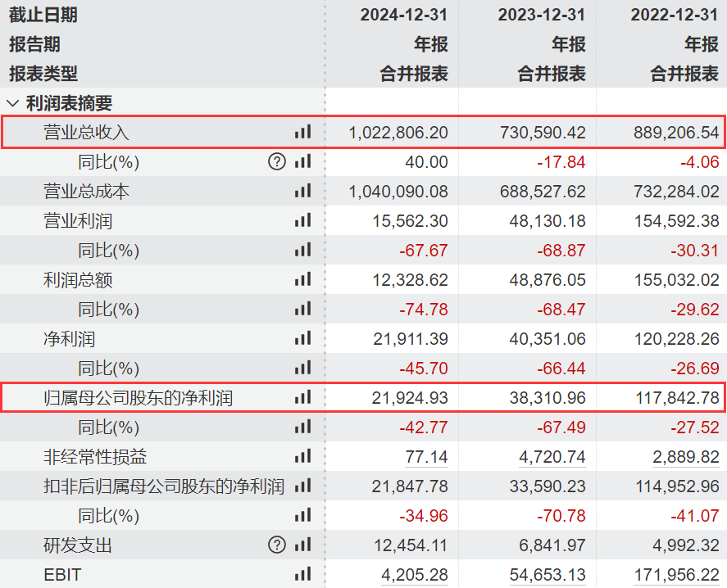Click the chart icon in the 非经常性损益 row
Viewport: 727px width, 588px height.
point(302,457)
